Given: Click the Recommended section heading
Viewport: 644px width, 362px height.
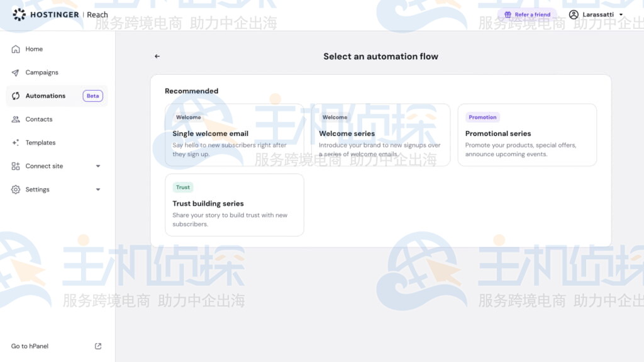Looking at the screenshot, I should (191, 91).
